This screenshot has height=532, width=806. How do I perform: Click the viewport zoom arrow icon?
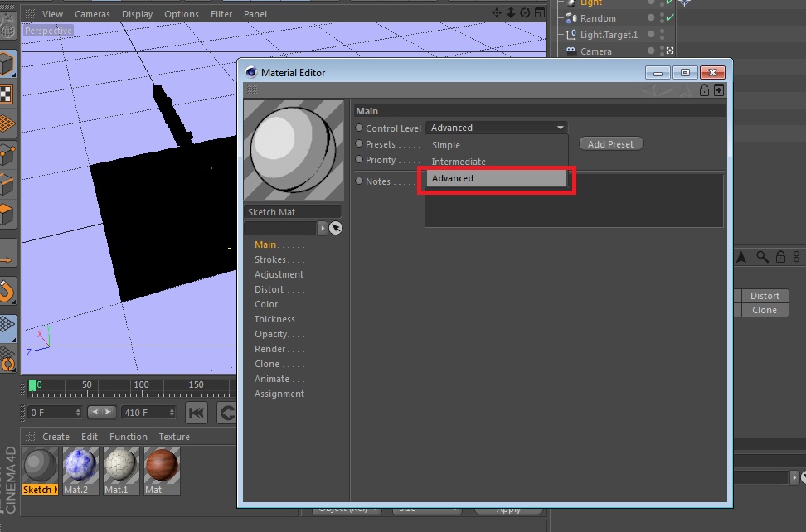click(x=511, y=12)
